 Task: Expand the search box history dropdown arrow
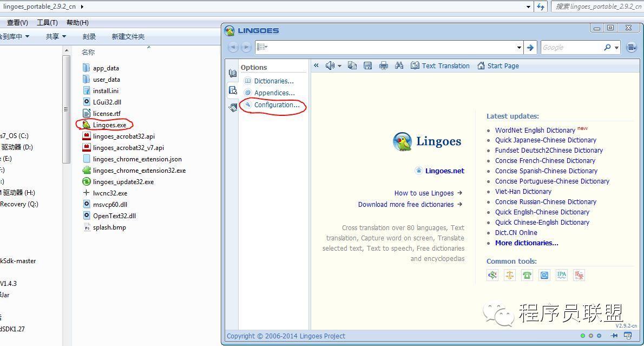519,48
